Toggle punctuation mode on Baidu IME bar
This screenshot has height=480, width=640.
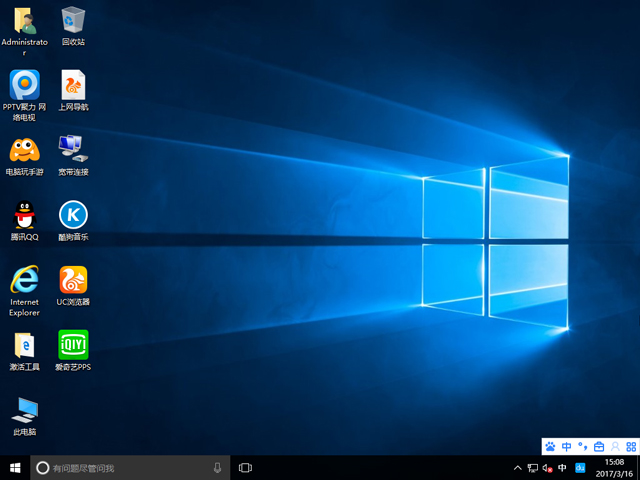click(x=583, y=447)
